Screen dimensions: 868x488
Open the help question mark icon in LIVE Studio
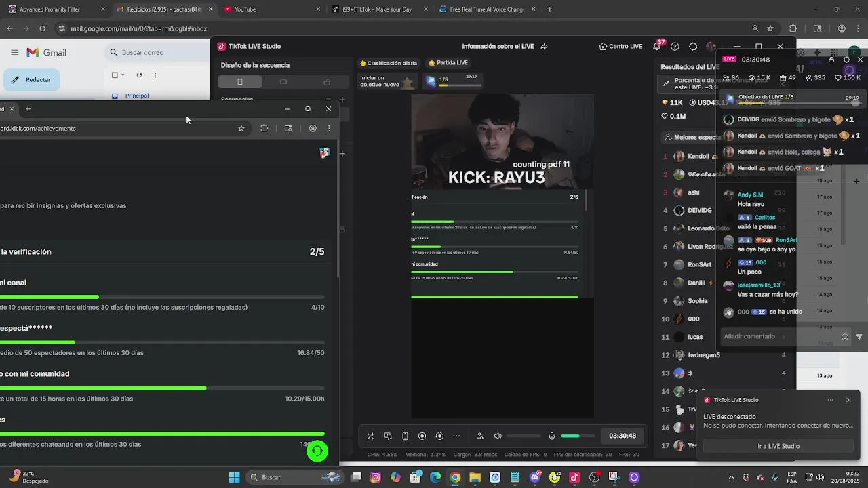click(x=675, y=46)
